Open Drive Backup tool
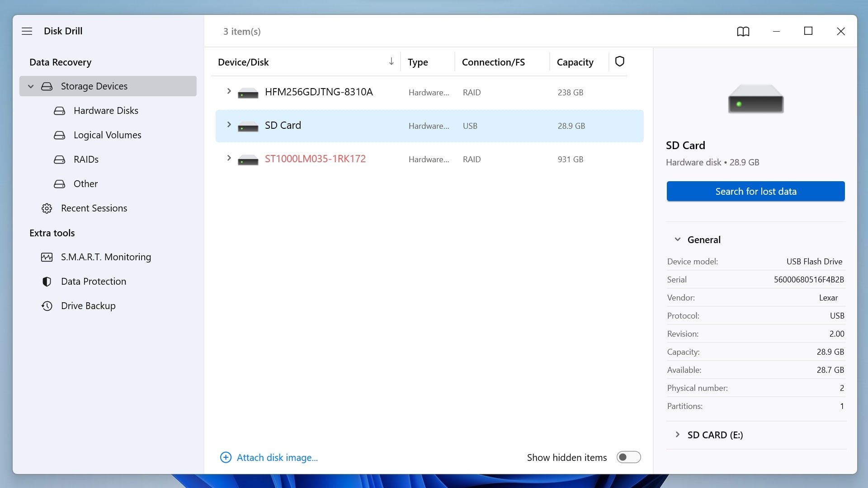This screenshot has width=868, height=488. [88, 306]
